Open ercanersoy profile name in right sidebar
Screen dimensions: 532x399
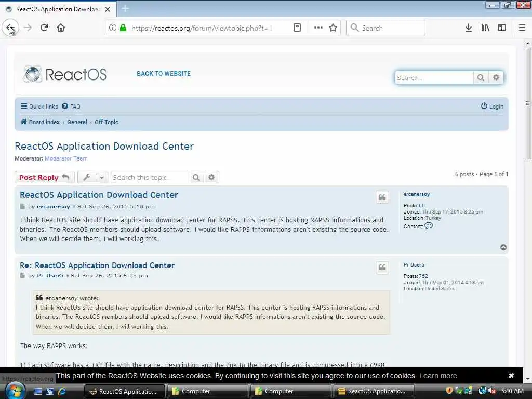[x=416, y=194]
